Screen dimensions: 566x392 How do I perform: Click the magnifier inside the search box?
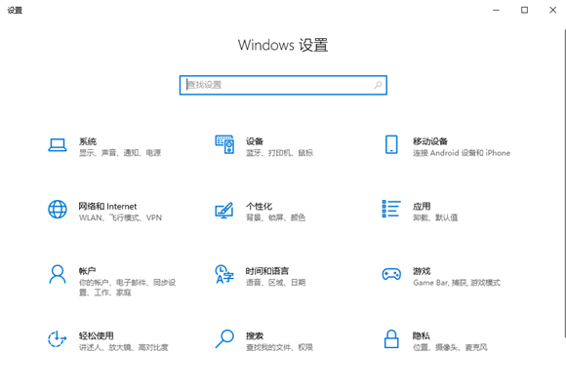tap(378, 85)
